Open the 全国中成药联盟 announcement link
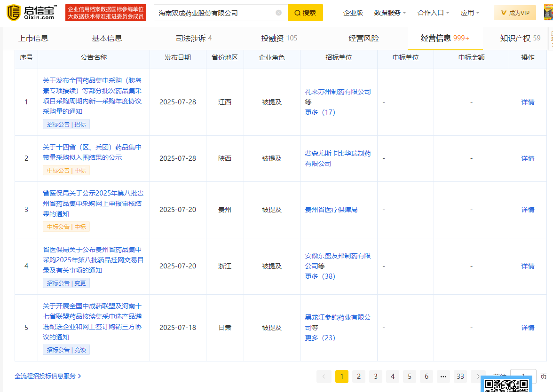This screenshot has height=392, width=553. 92,321
